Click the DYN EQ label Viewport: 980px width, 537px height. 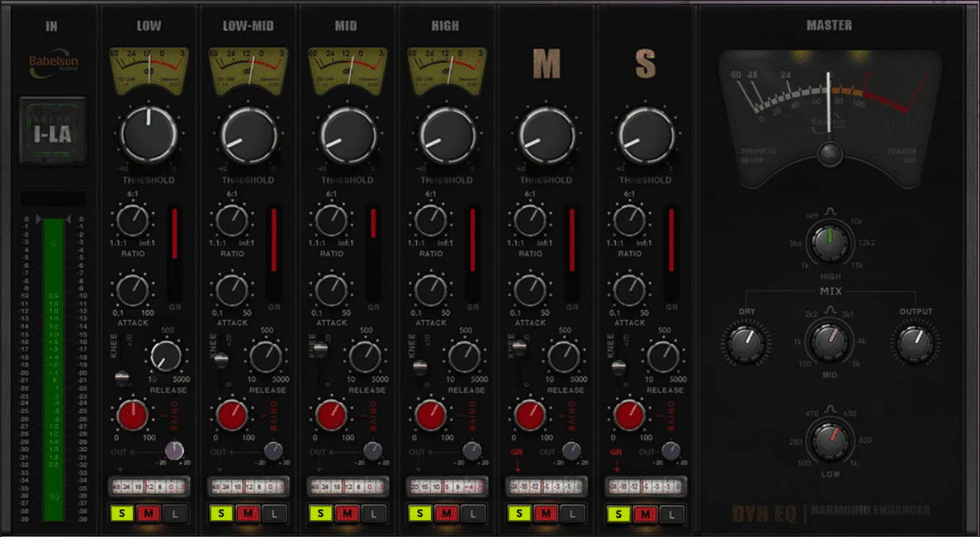(764, 514)
